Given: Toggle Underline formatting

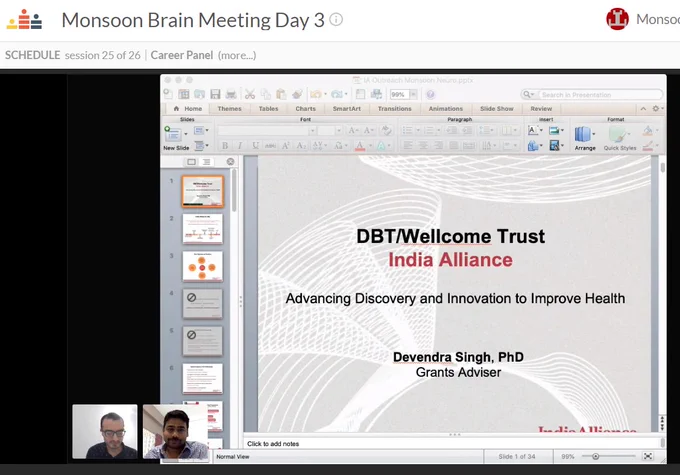Looking at the screenshot, I should click(255, 146).
